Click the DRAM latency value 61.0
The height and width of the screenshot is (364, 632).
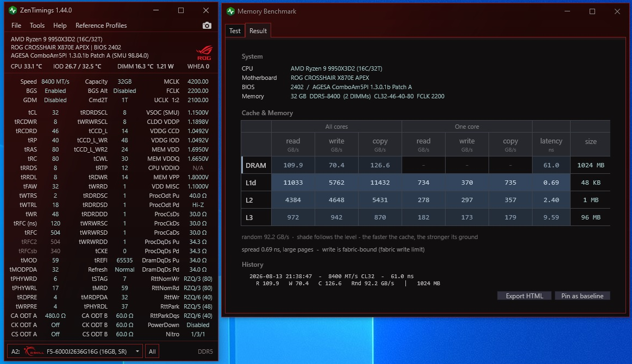click(x=551, y=165)
